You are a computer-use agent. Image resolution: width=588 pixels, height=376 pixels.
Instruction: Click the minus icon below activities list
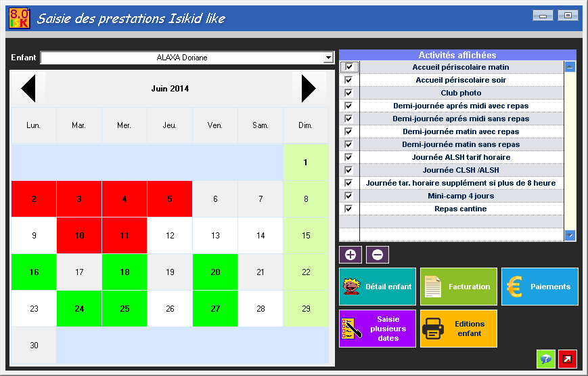378,255
